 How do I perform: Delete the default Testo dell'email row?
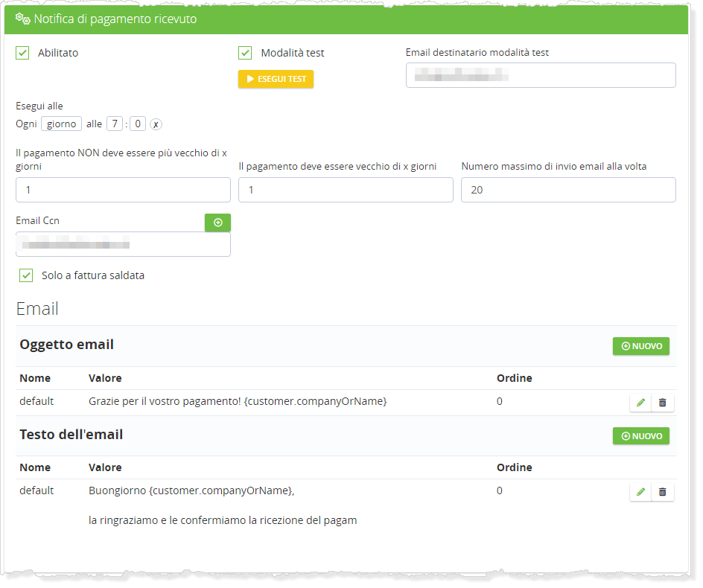[x=663, y=492]
